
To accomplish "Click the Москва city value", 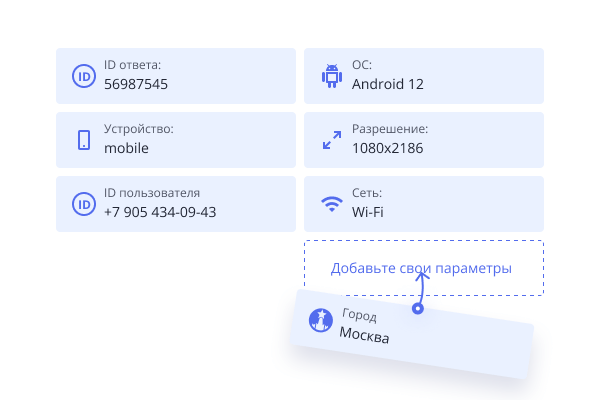I will click(x=364, y=335).
